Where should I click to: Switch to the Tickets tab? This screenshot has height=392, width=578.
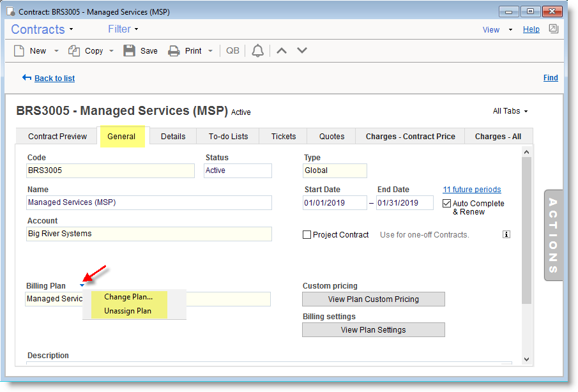(284, 136)
